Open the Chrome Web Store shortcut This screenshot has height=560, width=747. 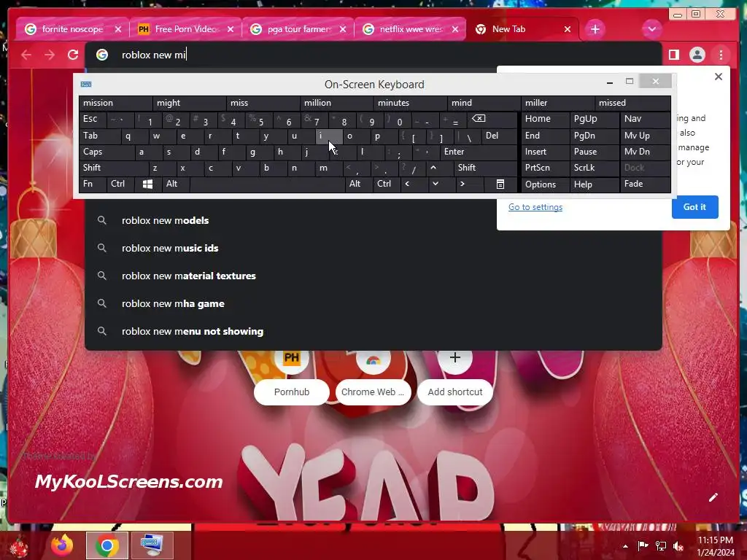click(373, 378)
